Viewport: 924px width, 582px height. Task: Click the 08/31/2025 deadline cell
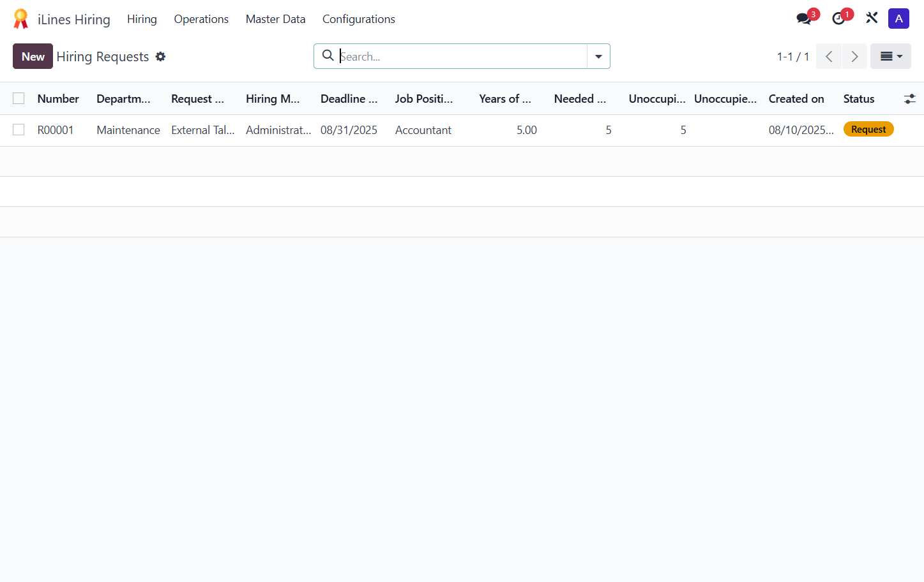[349, 130]
